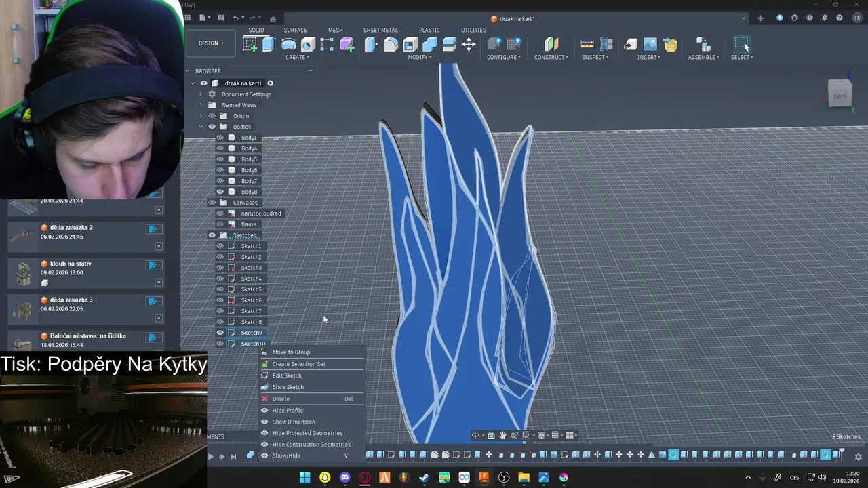Collapse the Bodies folder
This screenshot has width=868, height=488.
[x=201, y=127]
